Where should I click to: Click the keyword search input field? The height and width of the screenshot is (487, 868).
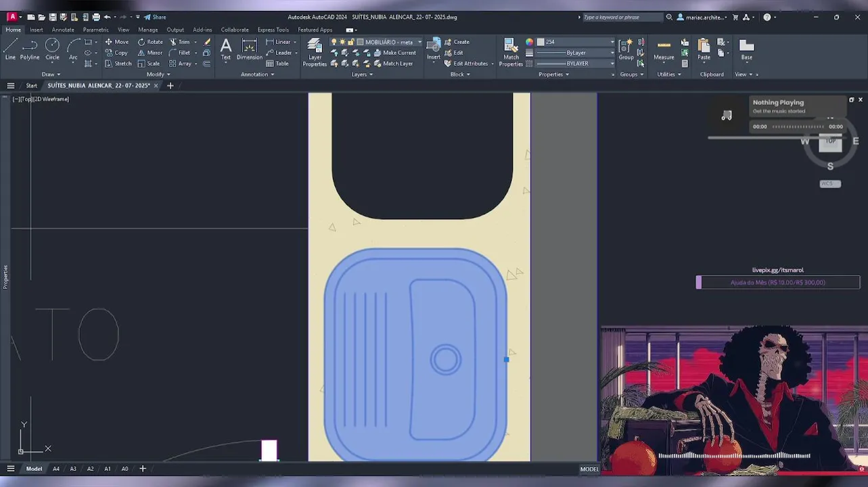pos(622,17)
